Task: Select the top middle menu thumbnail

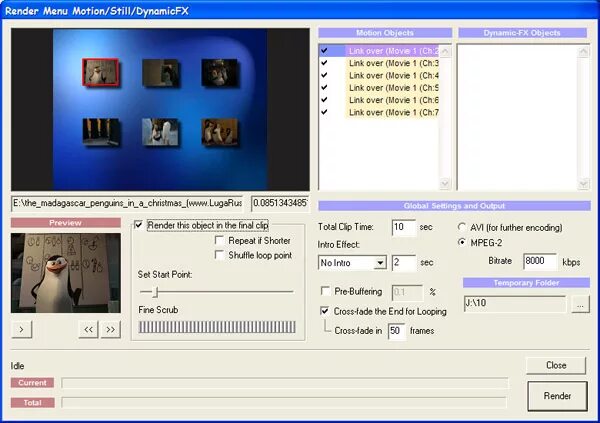Action: pos(160,73)
